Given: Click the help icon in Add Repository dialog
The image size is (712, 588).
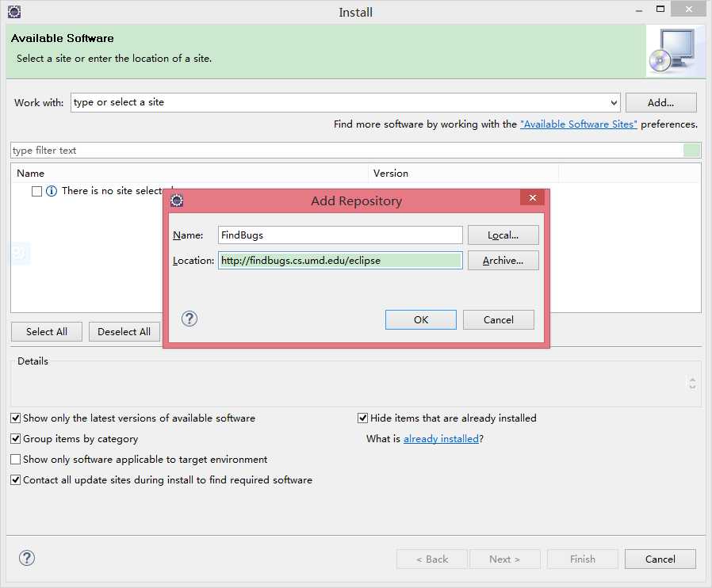Looking at the screenshot, I should [189, 319].
